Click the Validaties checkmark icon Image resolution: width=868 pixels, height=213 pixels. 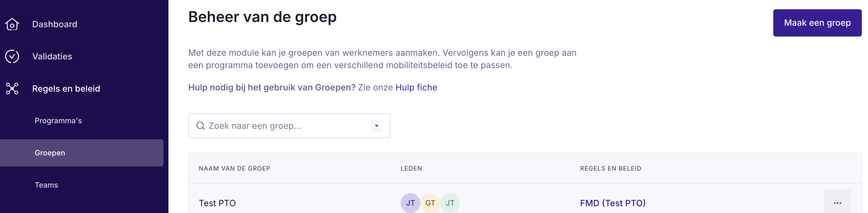pos(12,56)
